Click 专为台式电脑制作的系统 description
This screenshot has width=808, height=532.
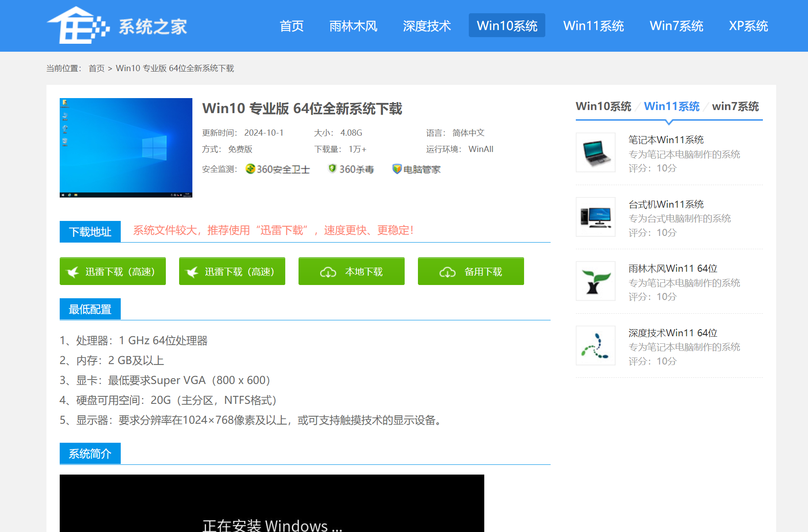[x=680, y=219]
